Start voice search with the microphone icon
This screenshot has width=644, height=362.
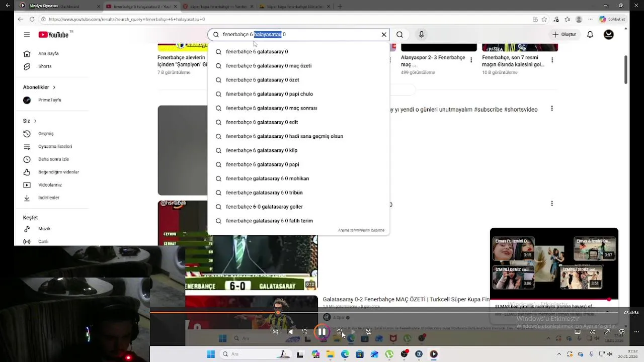[x=422, y=35]
